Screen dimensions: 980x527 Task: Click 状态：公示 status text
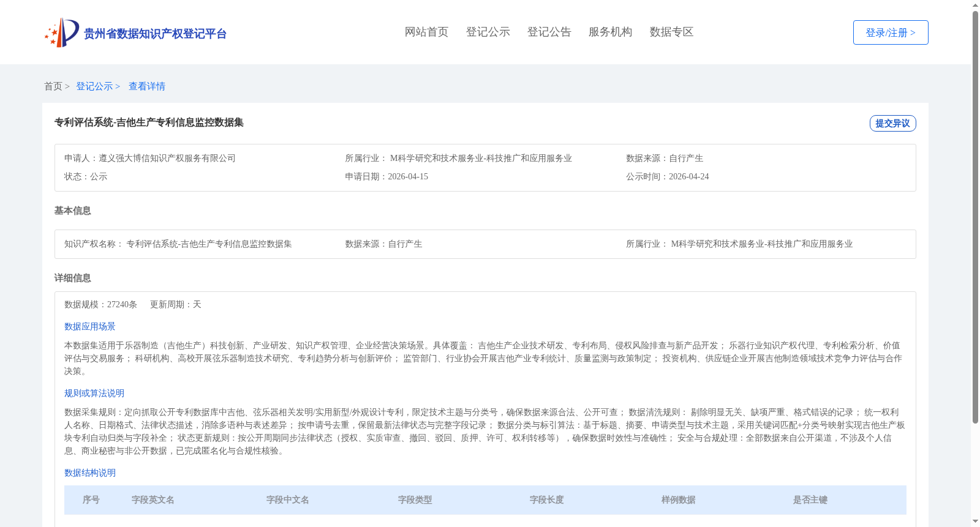[86, 176]
